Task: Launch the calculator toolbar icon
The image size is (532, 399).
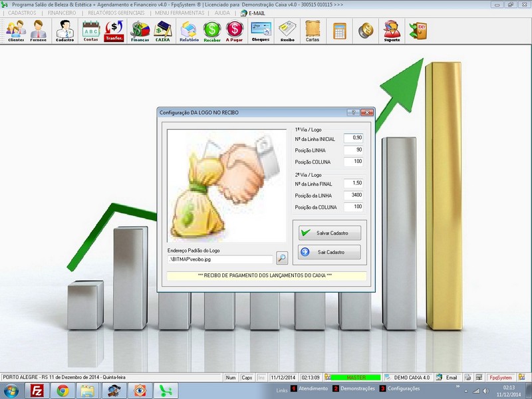Action: click(x=340, y=31)
